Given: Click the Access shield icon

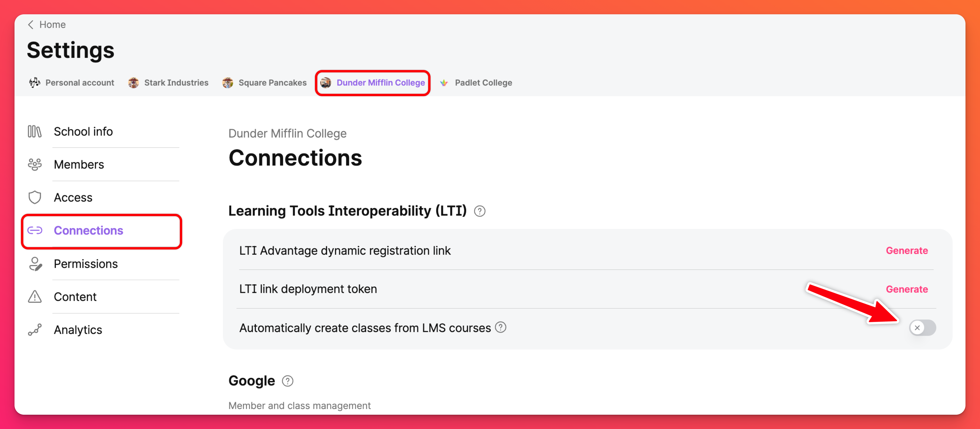Looking at the screenshot, I should click(x=35, y=198).
